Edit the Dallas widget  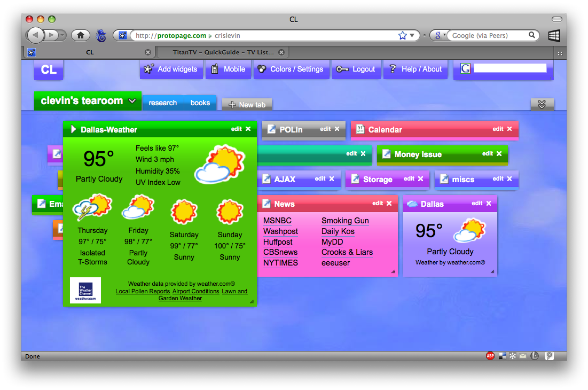point(477,203)
